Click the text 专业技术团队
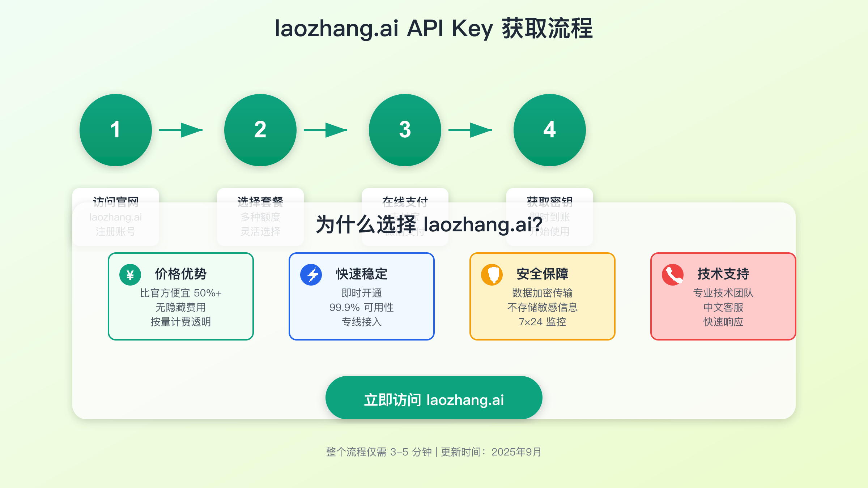 (723, 293)
